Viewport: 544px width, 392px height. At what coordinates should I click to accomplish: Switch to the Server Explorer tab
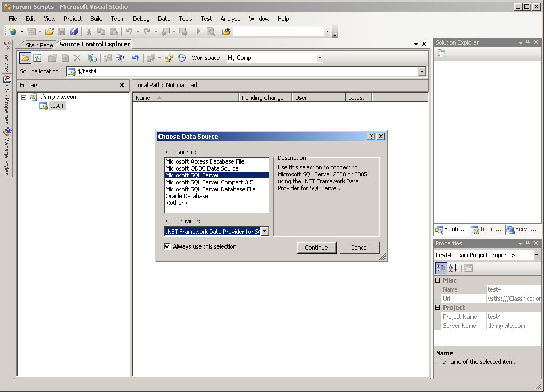point(523,229)
